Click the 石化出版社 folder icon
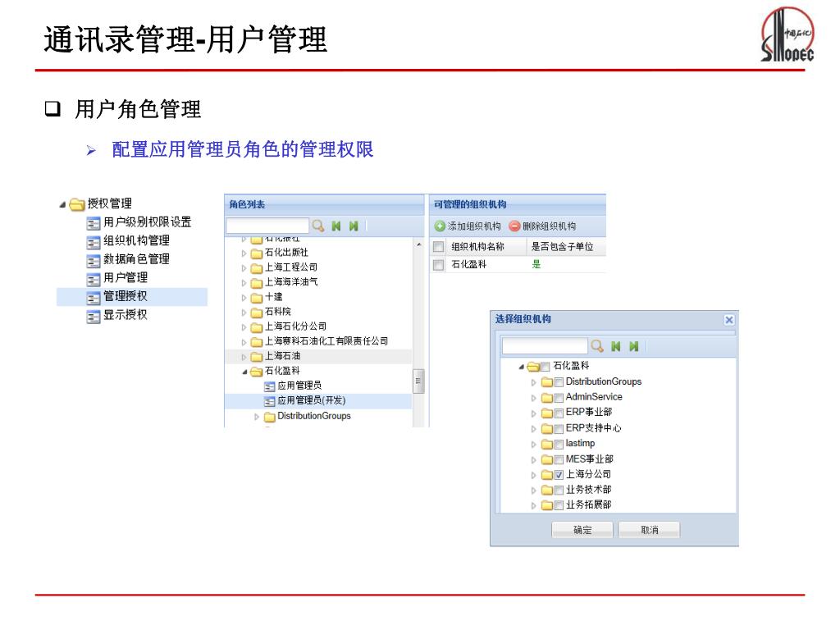 [257, 253]
